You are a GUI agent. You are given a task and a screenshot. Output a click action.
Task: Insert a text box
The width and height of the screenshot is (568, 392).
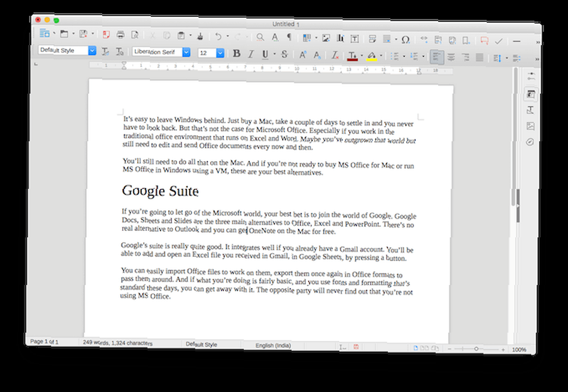[x=354, y=39]
